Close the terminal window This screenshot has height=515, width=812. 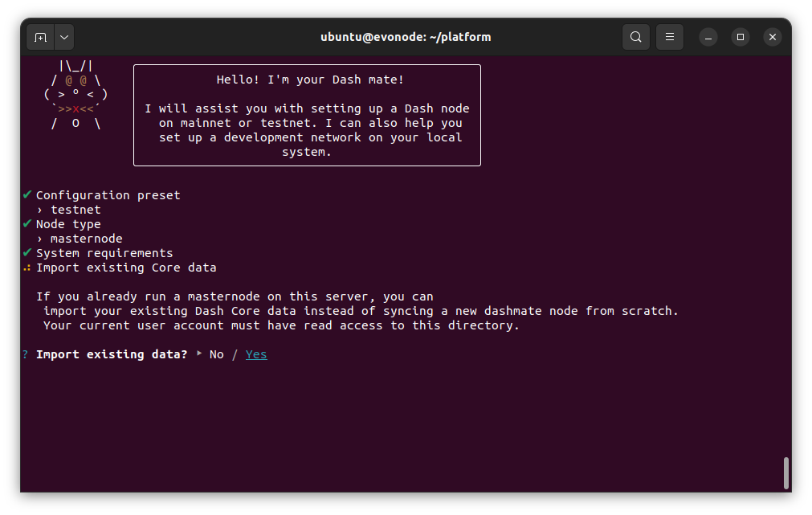pos(772,37)
